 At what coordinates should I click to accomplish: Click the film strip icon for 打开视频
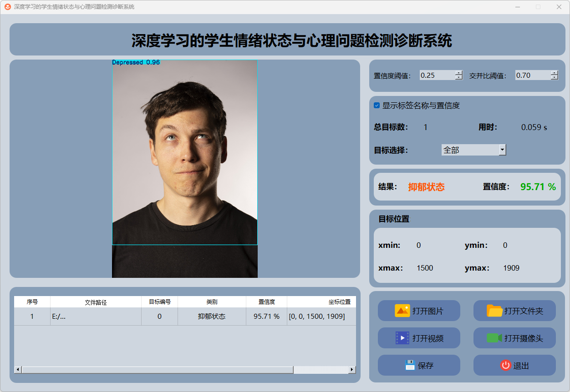tap(402, 338)
